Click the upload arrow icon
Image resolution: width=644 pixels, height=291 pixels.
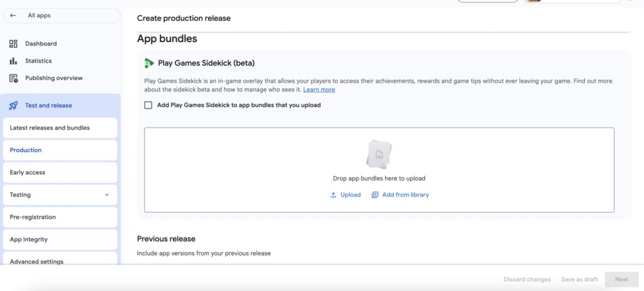point(333,195)
